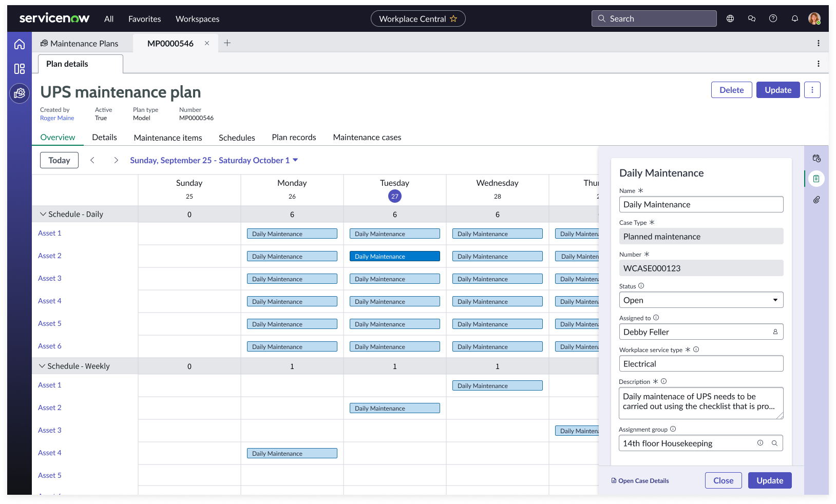Open the Open Case Details link
The image size is (836, 504).
[x=640, y=481]
